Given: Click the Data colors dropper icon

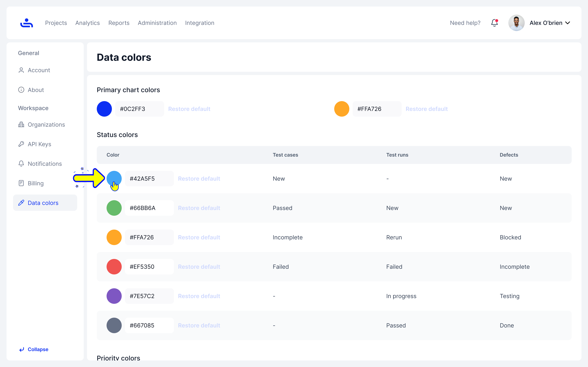Looking at the screenshot, I should point(21,203).
